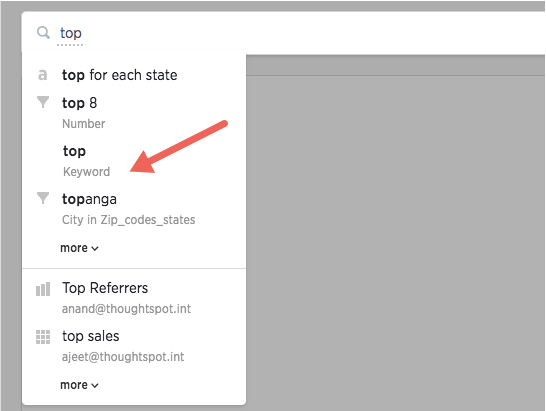The width and height of the screenshot is (546, 411).
Task: Open the Top Referrers saved answer
Action: 134,298
